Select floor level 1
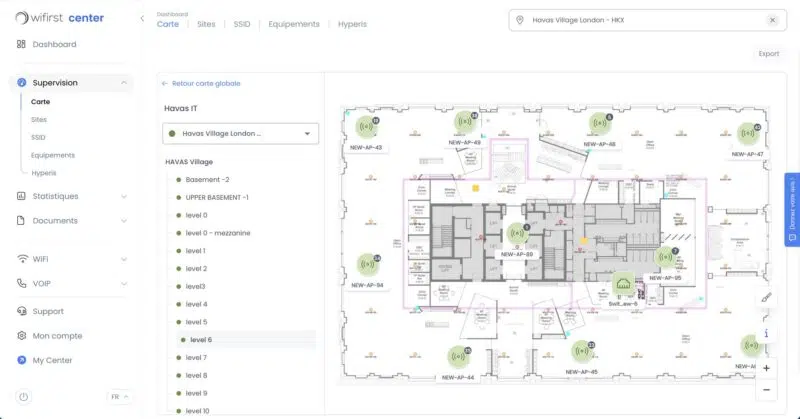 [195, 251]
